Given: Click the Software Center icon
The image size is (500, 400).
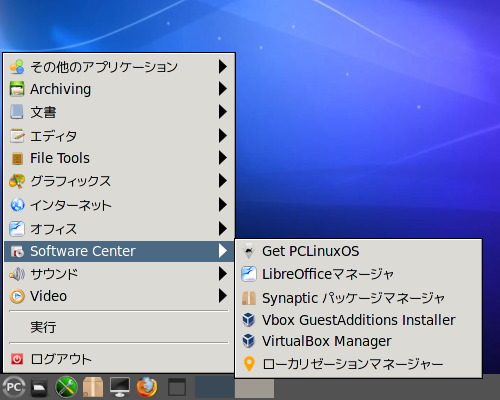Looking at the screenshot, I should coord(17,251).
